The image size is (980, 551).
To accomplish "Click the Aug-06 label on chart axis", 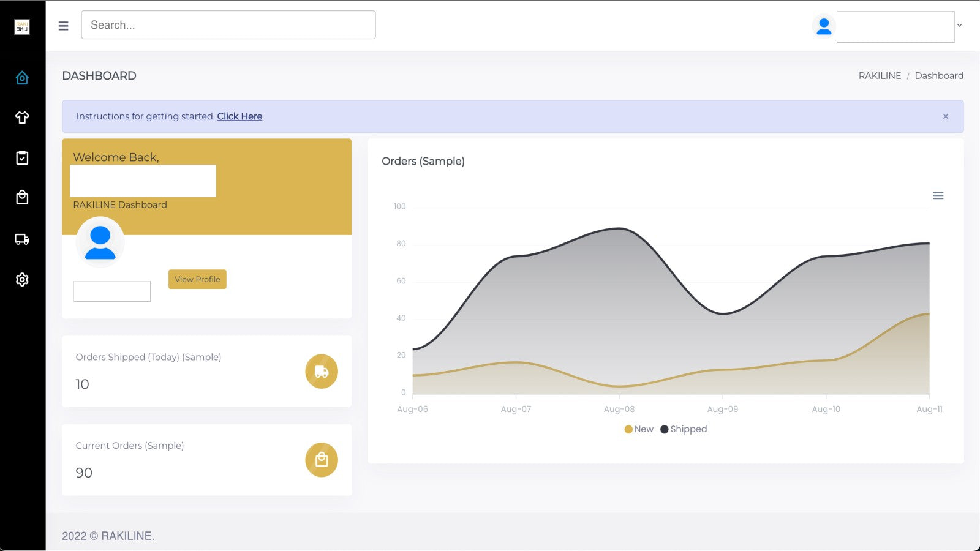I will [413, 409].
